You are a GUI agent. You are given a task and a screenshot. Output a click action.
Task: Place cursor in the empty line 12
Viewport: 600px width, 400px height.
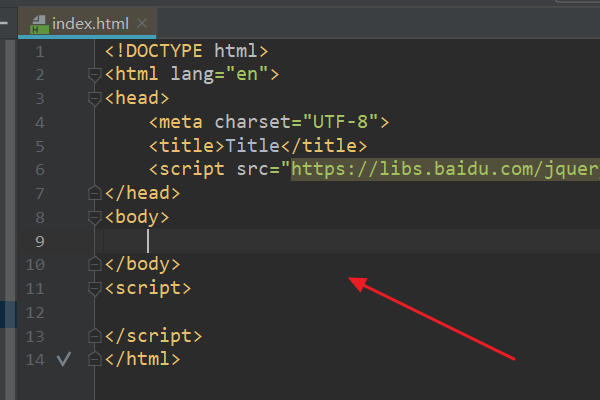pyautogui.click(x=300, y=312)
